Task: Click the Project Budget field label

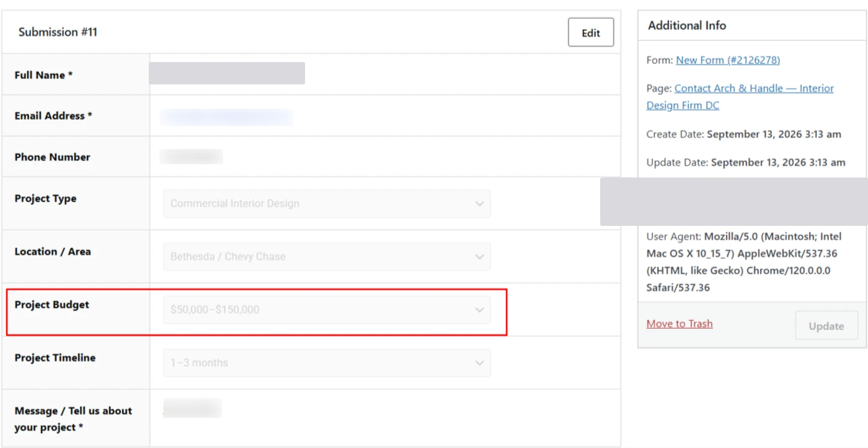Action: 52,305
